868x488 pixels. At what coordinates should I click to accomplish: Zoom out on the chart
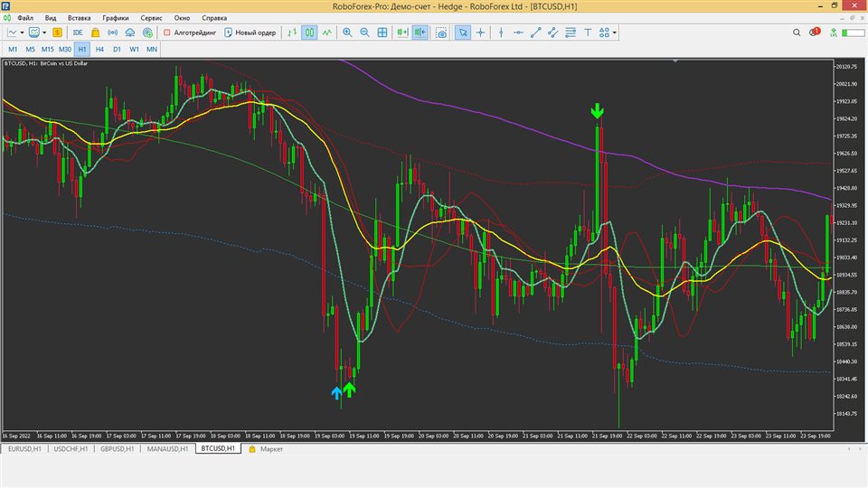[x=364, y=33]
